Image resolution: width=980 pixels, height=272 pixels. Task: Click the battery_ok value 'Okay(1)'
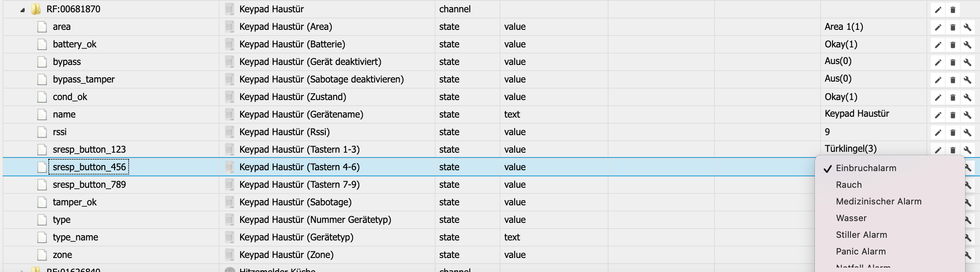[841, 44]
